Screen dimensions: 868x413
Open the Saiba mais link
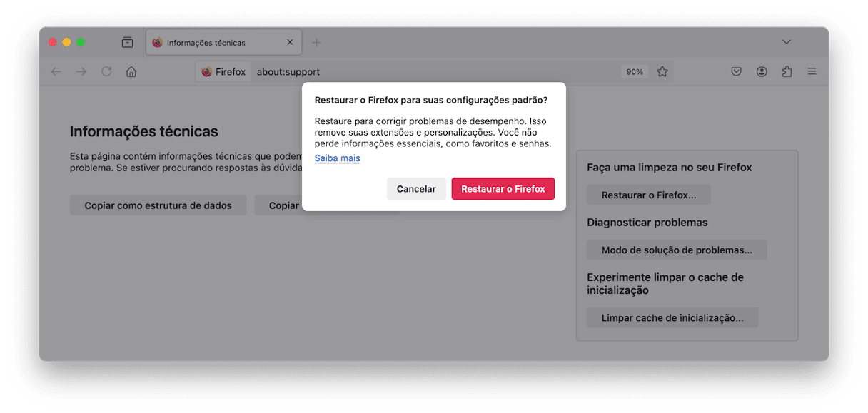(x=337, y=158)
